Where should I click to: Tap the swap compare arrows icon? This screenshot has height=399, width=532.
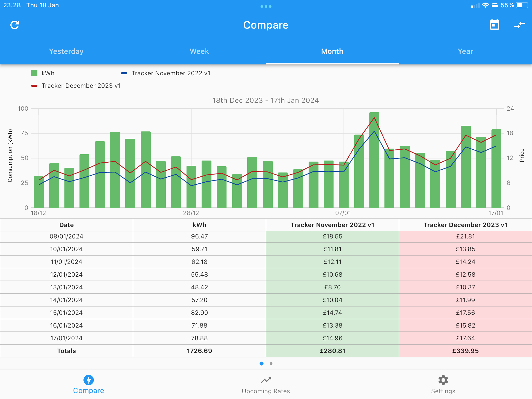point(520,25)
